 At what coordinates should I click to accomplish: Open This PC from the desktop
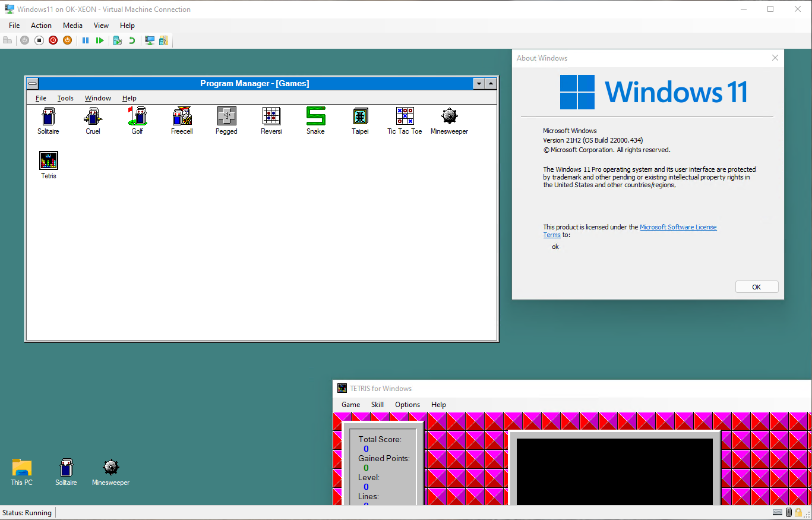point(21,469)
